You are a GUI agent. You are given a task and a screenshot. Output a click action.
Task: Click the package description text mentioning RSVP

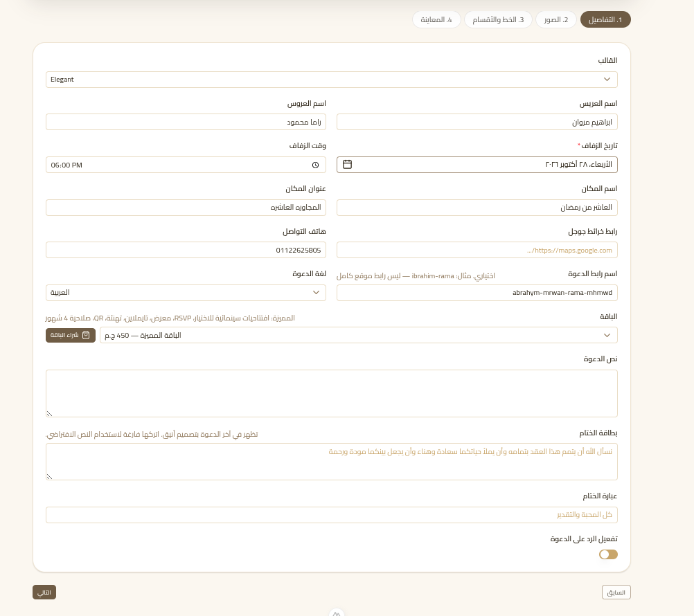(x=170, y=318)
